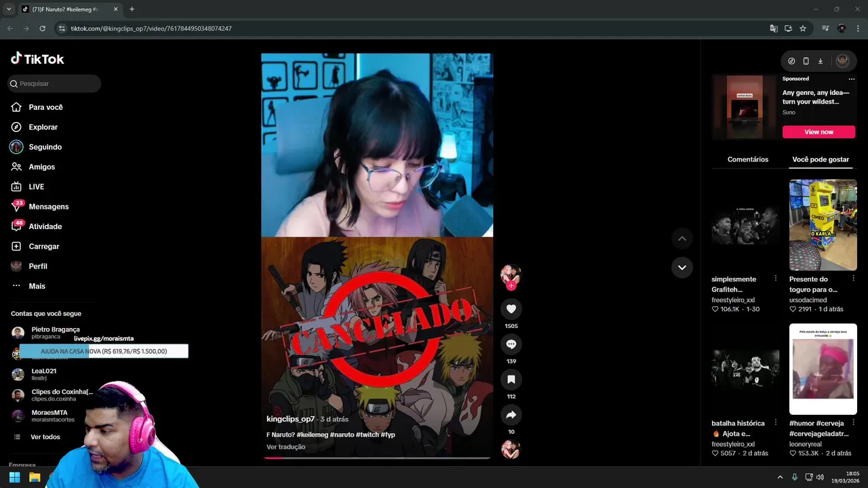Viewport: 868px width, 488px height.
Task: Click the View now ad button
Action: tap(819, 131)
